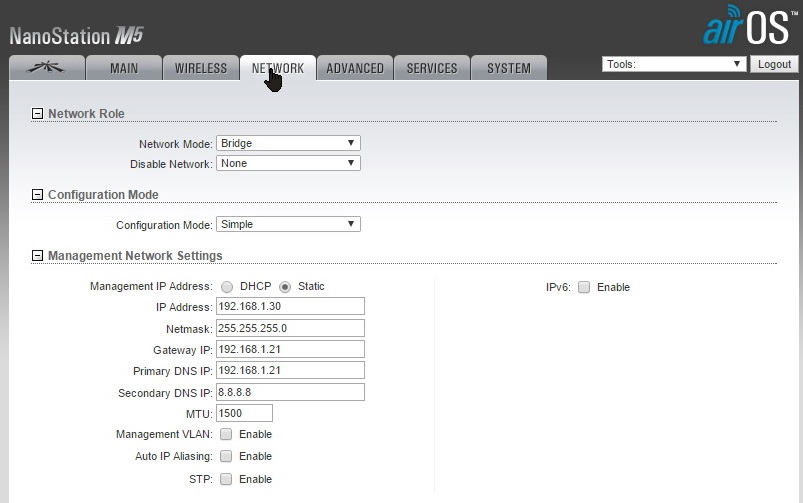
Task: Click the Gateway IP field
Action: 290,349
